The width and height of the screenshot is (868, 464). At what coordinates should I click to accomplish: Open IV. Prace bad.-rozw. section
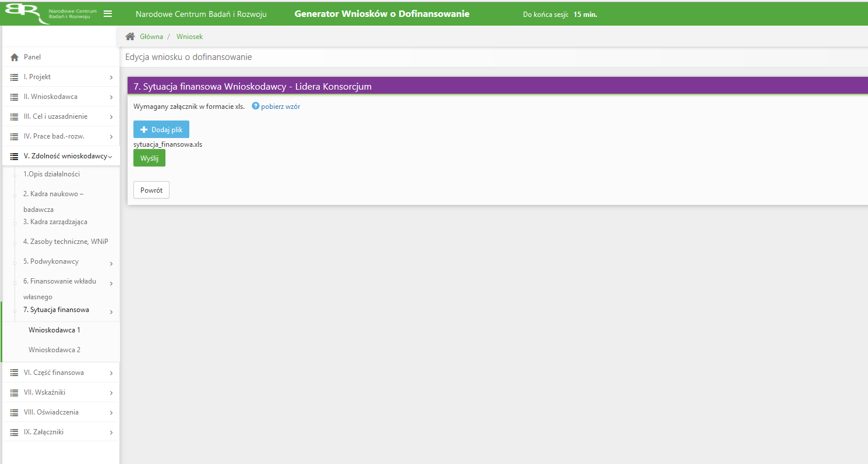(60, 136)
